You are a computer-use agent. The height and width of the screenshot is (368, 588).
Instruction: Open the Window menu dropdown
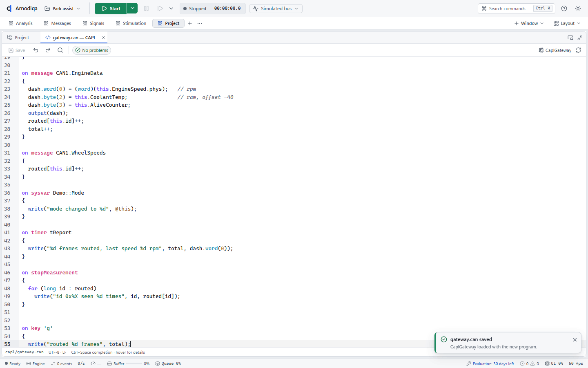pos(529,23)
